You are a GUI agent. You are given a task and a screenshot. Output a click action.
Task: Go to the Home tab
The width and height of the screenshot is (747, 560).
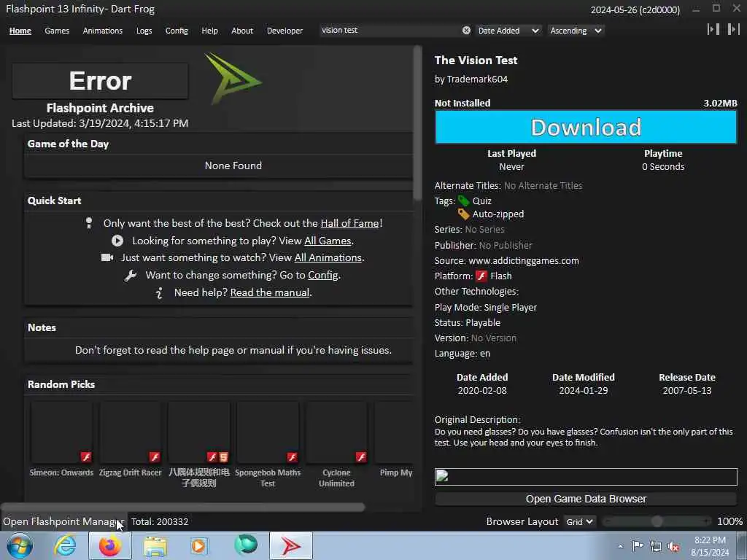[x=20, y=31]
